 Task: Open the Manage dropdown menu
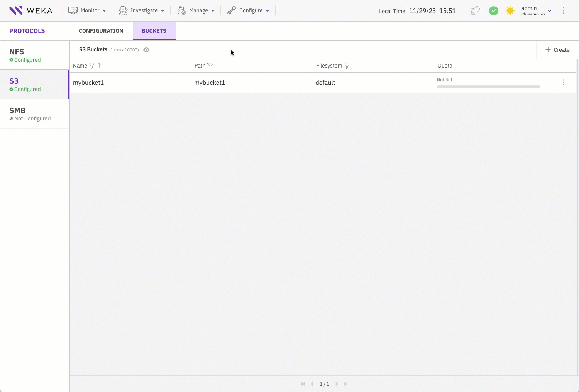coord(195,10)
